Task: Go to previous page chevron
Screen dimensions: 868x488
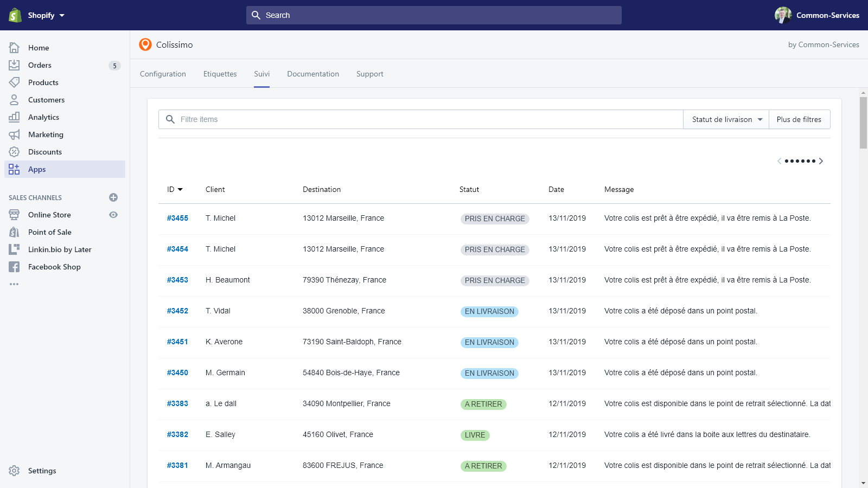Action: coord(780,161)
